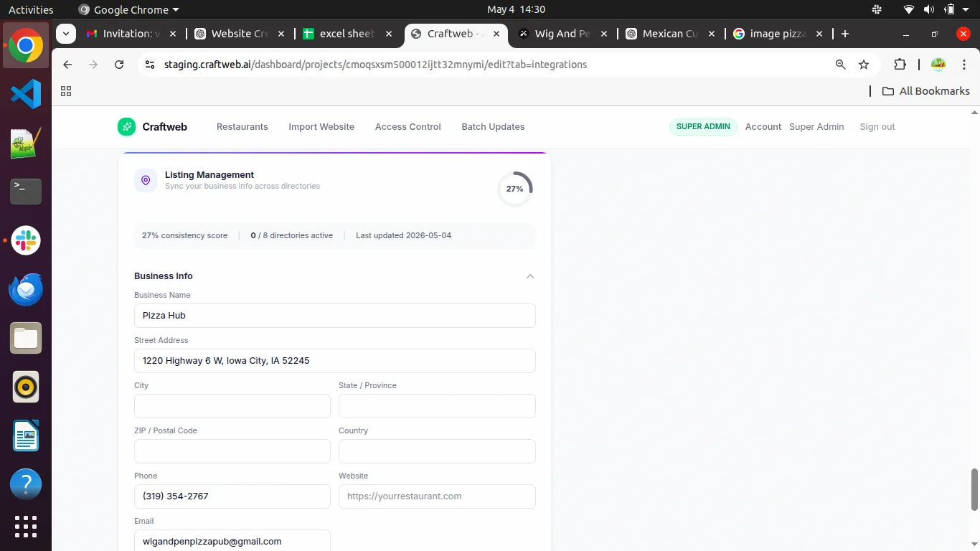This screenshot has height=551, width=980.
Task: Click 'Last updated 2026-05-04' text
Action: click(x=403, y=235)
